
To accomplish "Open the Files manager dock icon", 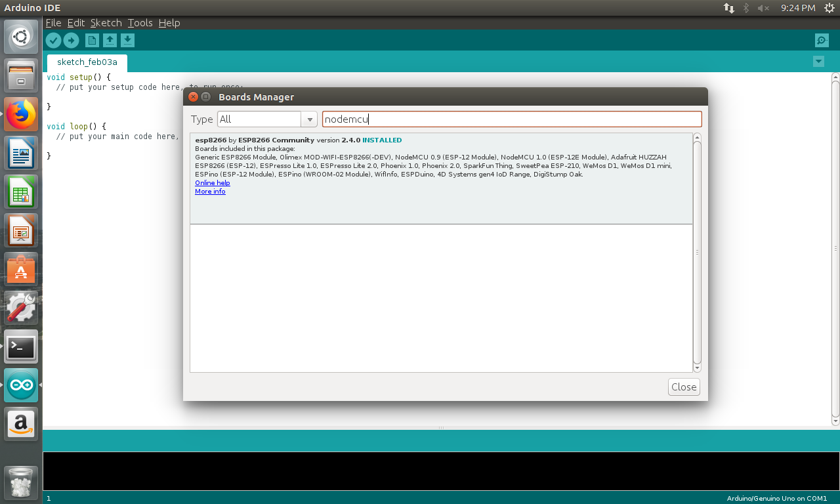I will (x=21, y=75).
